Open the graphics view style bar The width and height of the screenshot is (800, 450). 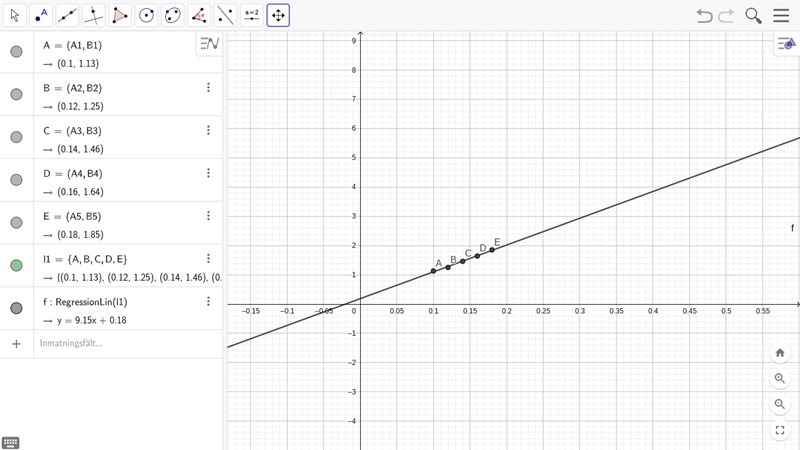coord(785,43)
